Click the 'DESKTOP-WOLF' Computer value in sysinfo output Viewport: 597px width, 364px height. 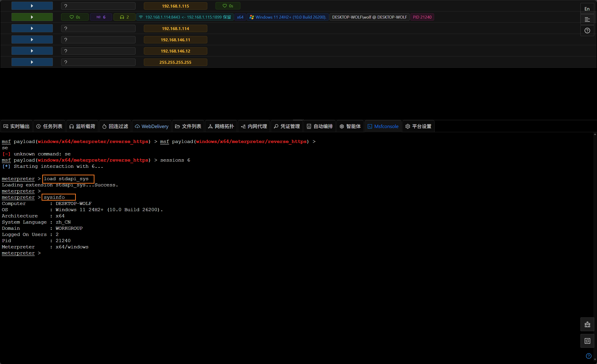74,204
